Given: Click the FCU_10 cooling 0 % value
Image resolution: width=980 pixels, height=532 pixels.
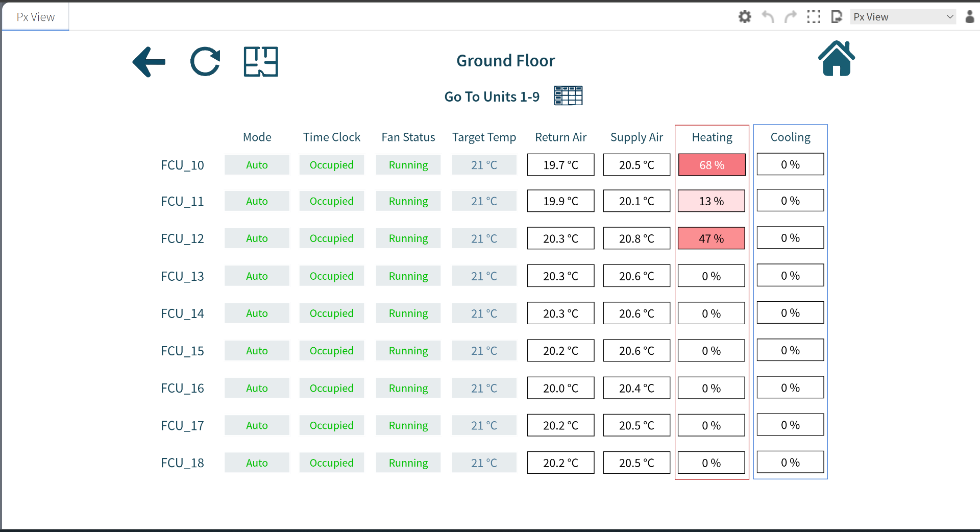Looking at the screenshot, I should (790, 164).
